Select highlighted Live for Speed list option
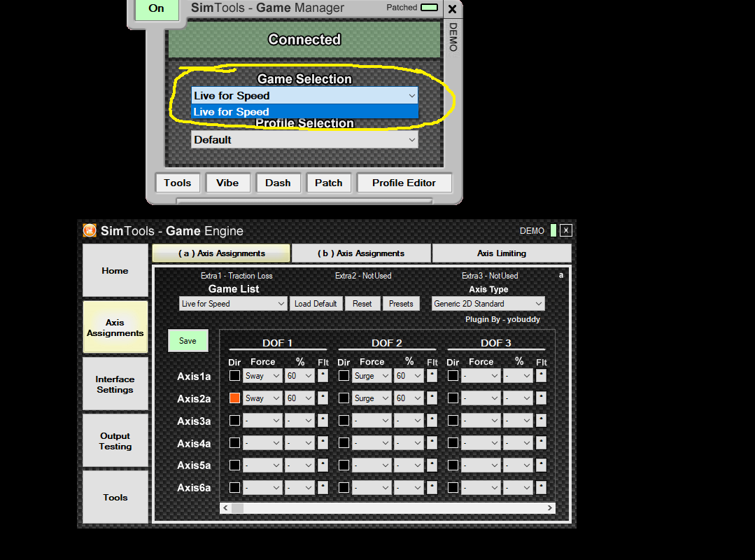Screen dimensions: 755x560 (x=304, y=112)
